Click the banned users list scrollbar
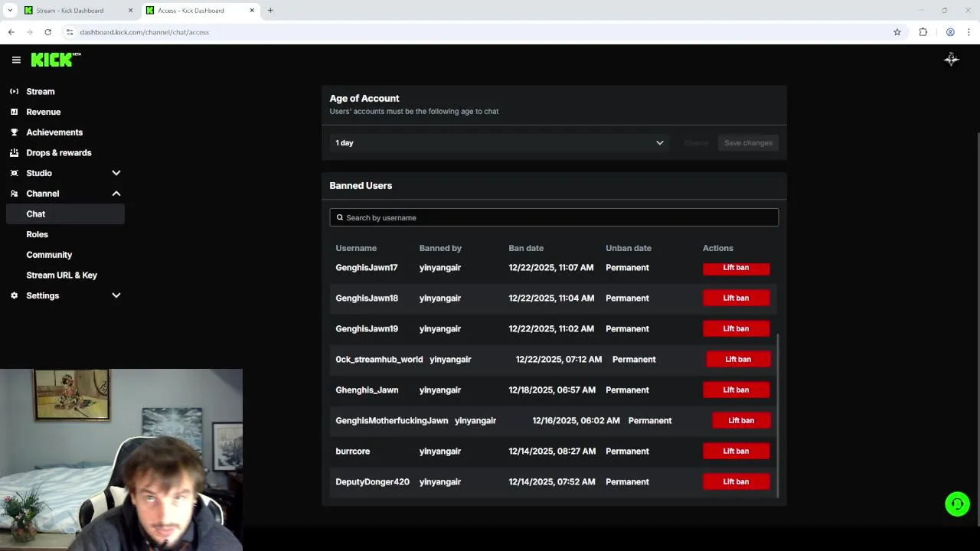Viewport: 980px width, 551px height. [778, 416]
